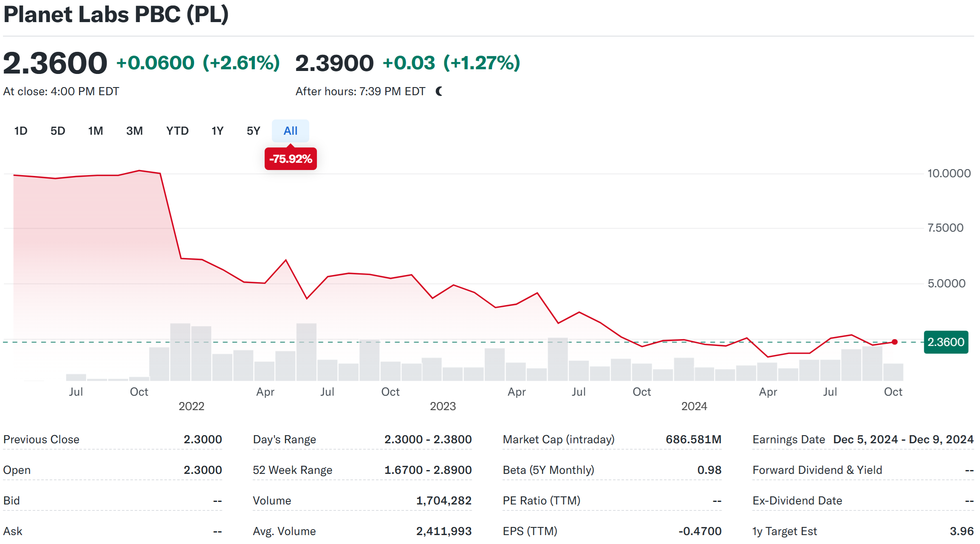
Task: Click the +0.0600 price change value
Action: [155, 63]
